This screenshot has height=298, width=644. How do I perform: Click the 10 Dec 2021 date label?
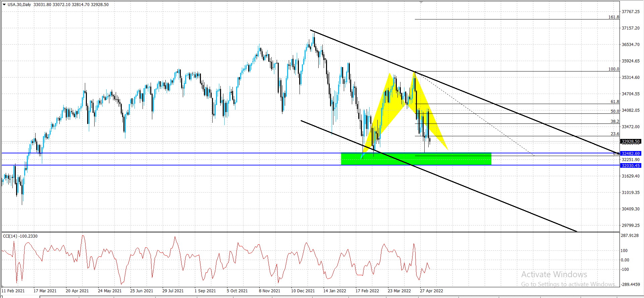coord(303,291)
